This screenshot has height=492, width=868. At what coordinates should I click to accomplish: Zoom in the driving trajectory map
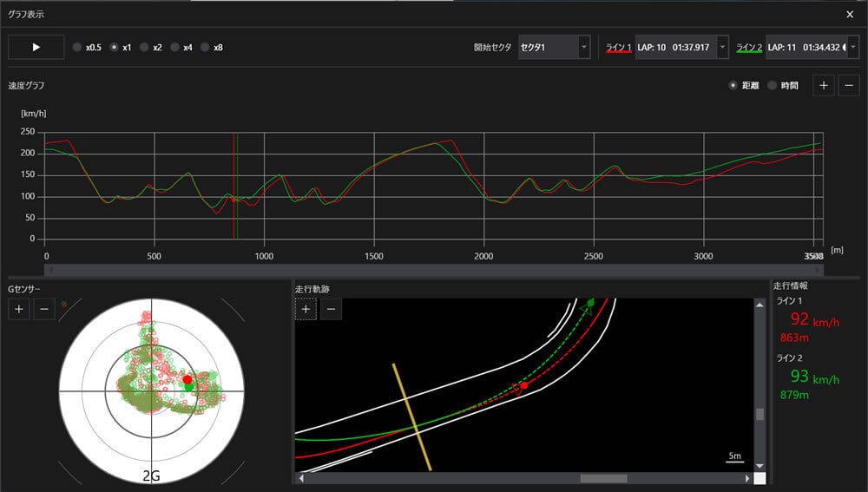click(306, 309)
